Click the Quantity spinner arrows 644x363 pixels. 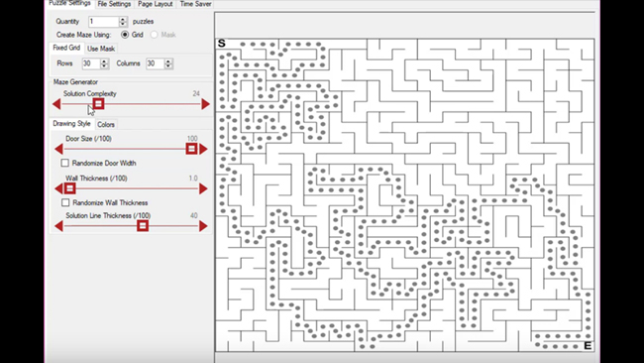coord(123,22)
